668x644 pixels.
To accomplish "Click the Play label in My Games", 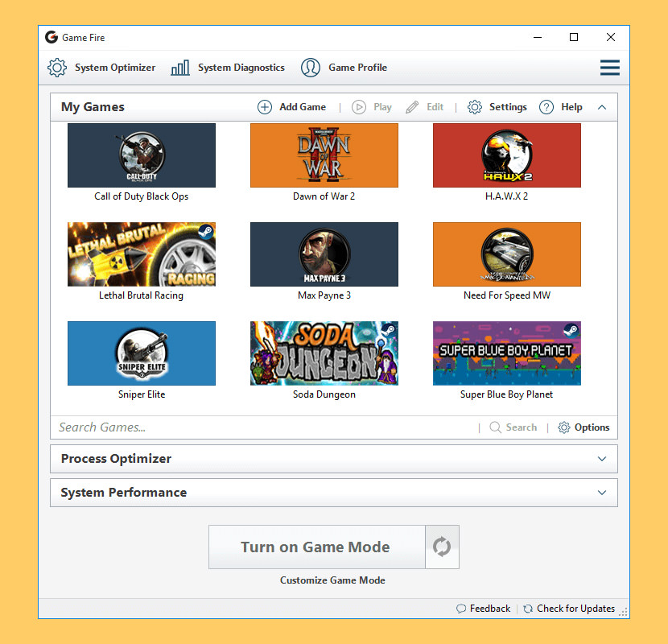I will 382,107.
